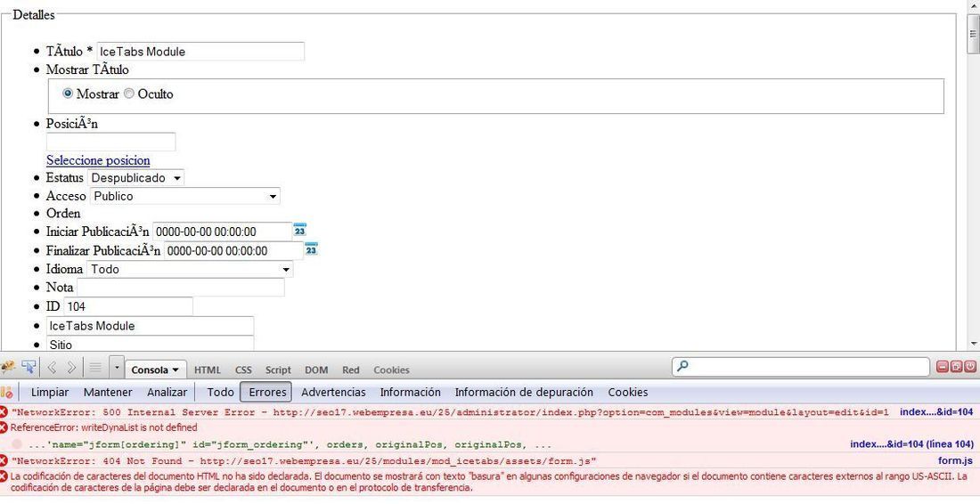The height and width of the screenshot is (504, 980).
Task: Toggle the Mantener console option
Action: point(108,392)
